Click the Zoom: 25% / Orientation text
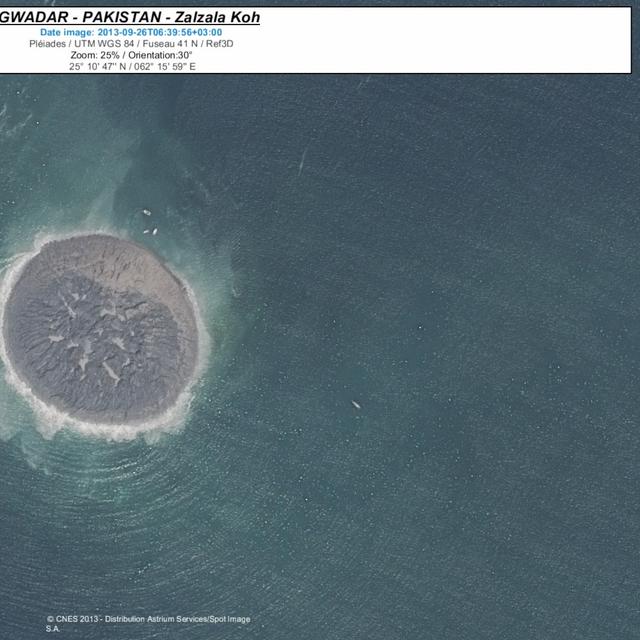This screenshot has width=640, height=640. [131, 55]
